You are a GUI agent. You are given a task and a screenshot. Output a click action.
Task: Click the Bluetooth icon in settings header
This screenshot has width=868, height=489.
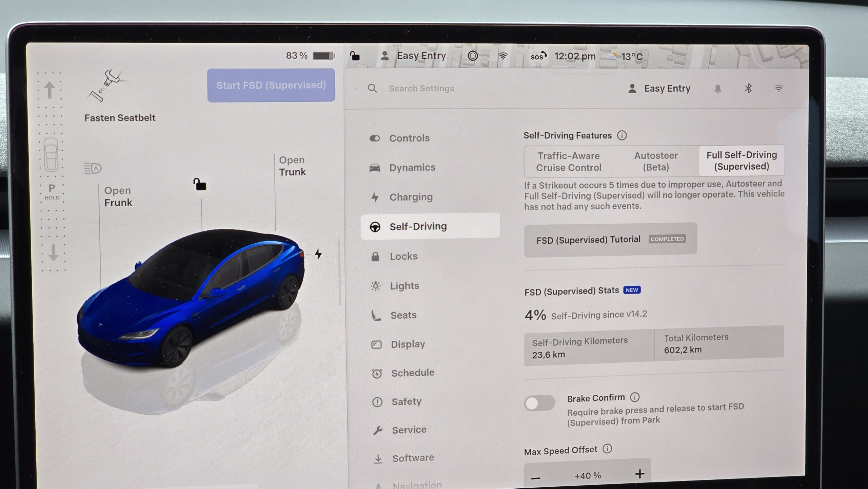(748, 89)
